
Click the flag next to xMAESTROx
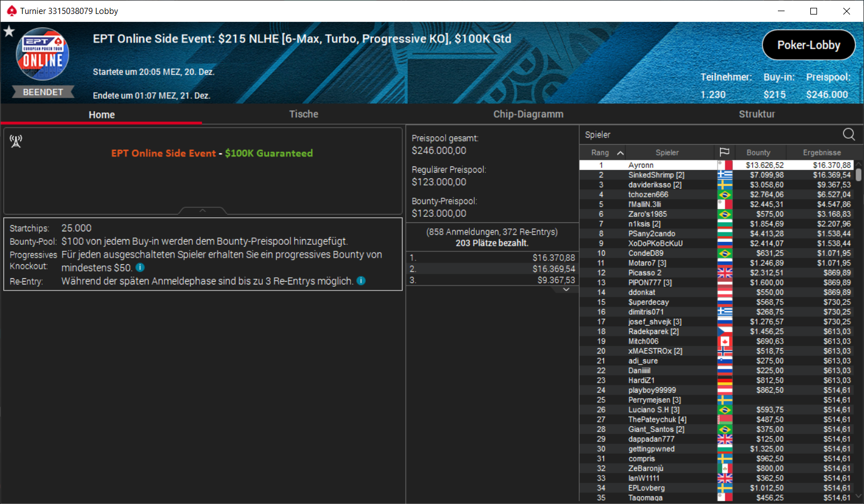(725, 351)
